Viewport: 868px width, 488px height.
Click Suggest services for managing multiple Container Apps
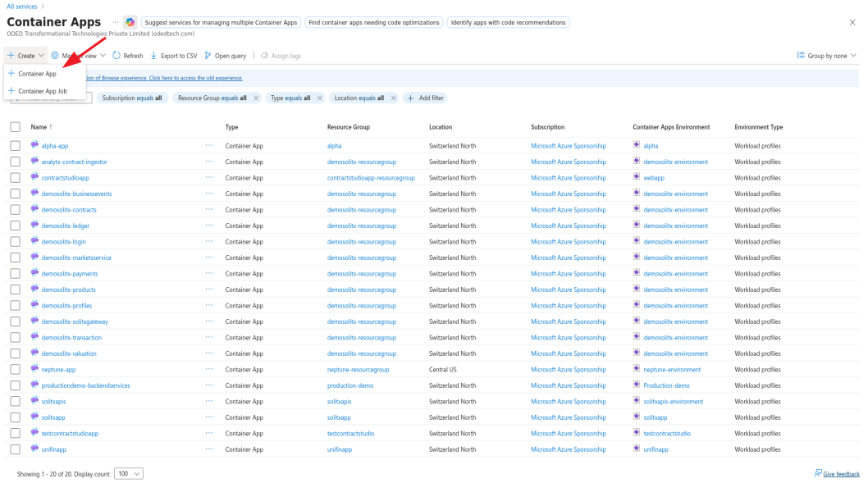pyautogui.click(x=221, y=22)
